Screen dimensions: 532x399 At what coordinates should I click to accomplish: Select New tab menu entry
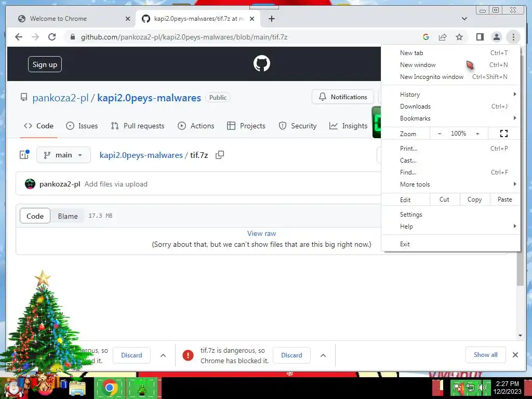[450, 53]
